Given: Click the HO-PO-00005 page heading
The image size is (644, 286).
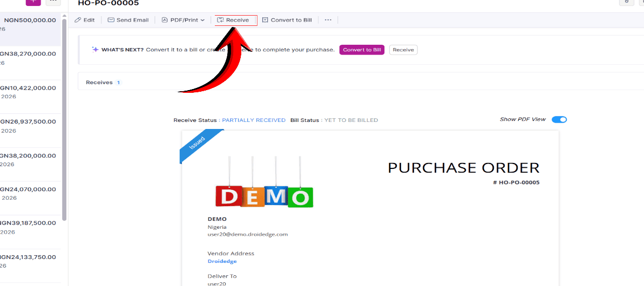Looking at the screenshot, I should (109, 3).
